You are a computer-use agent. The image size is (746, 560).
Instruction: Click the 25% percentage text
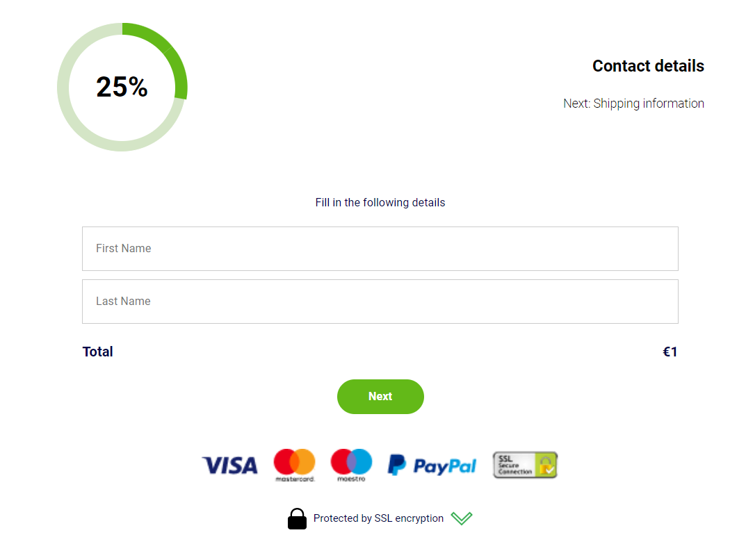pyautogui.click(x=122, y=87)
